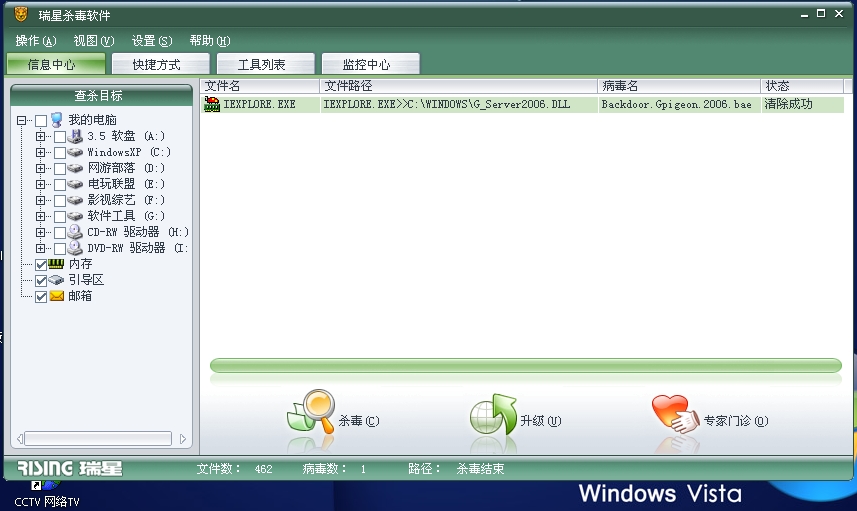Click the scroll left arrow in tree panel

pyautogui.click(x=20, y=439)
